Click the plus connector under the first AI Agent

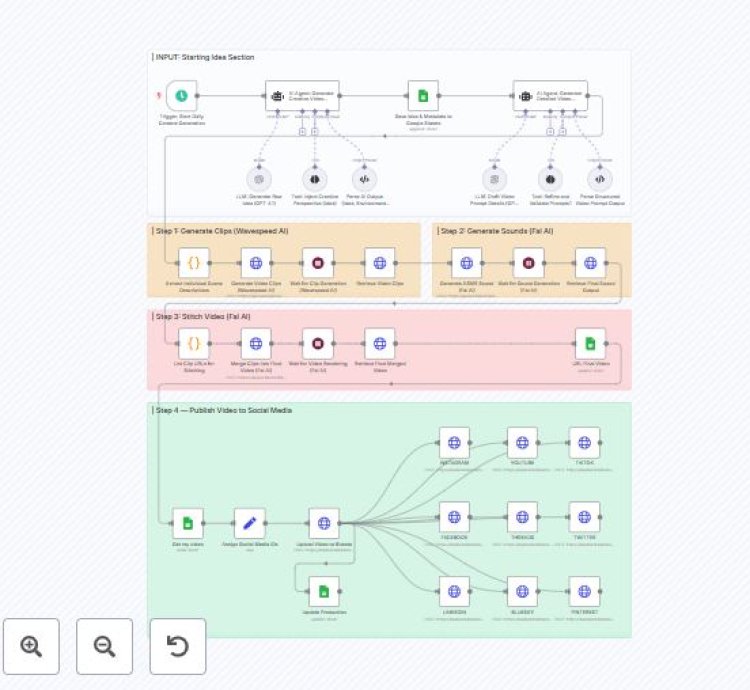301,132
